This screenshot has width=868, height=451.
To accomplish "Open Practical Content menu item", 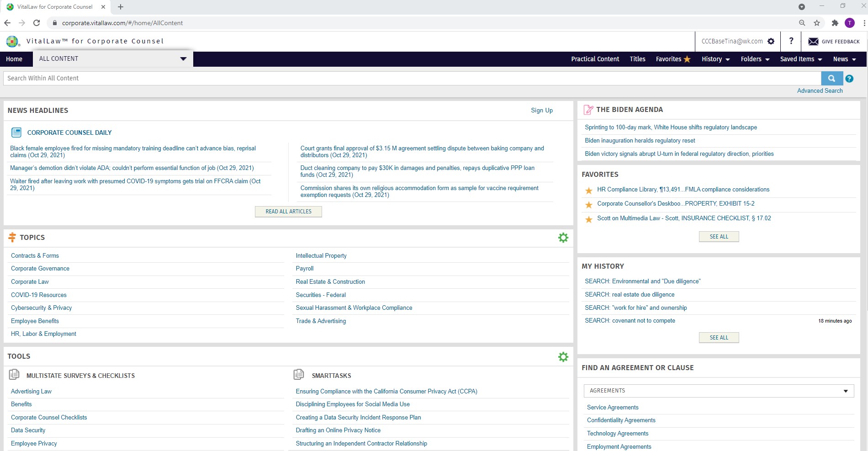I will [x=595, y=59].
